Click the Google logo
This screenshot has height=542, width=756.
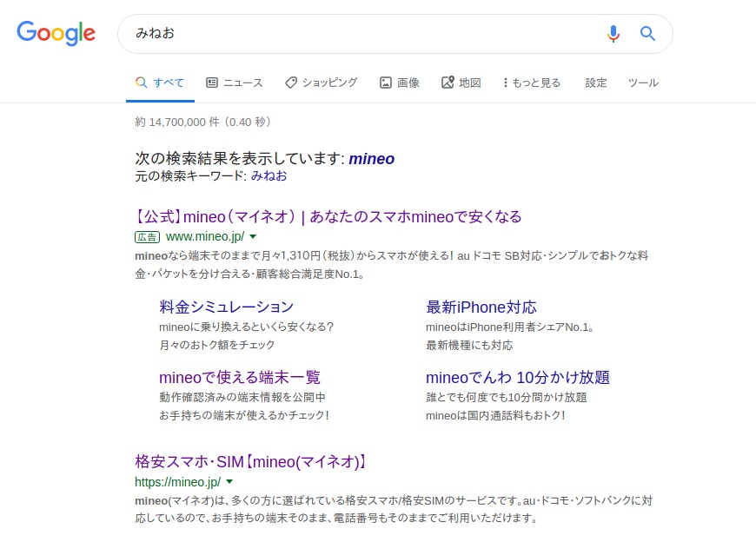pyautogui.click(x=56, y=33)
